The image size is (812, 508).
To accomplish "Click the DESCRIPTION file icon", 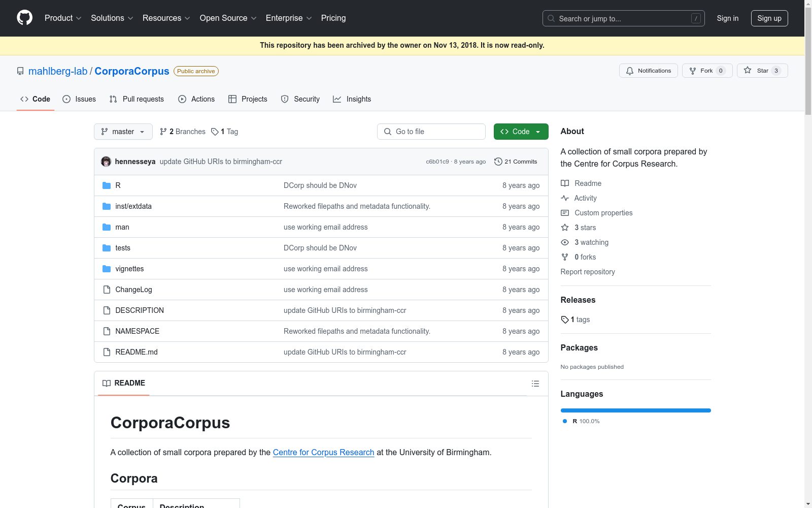I will [x=107, y=310].
